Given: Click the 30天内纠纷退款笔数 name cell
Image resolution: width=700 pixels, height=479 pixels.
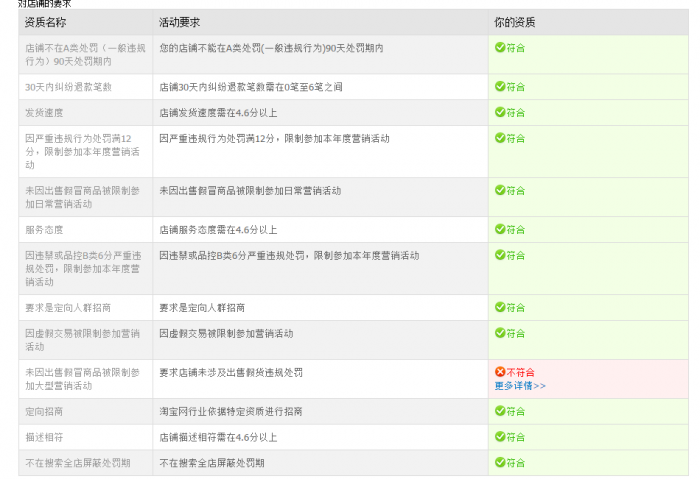Looking at the screenshot, I should [85, 87].
